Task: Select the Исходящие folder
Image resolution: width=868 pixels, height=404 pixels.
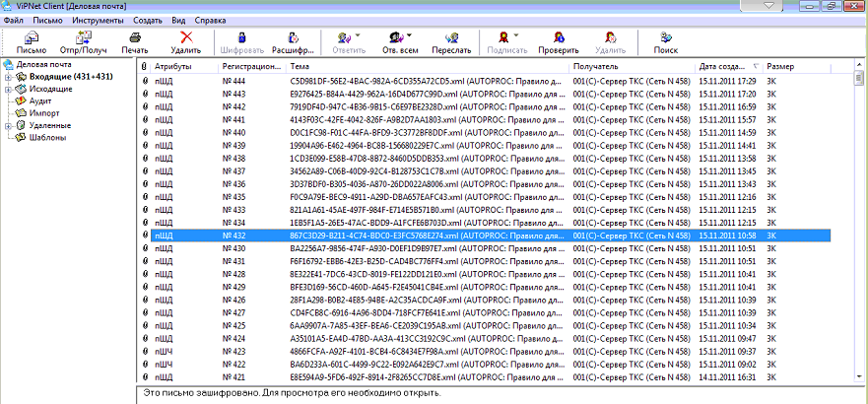Action: coord(51,89)
